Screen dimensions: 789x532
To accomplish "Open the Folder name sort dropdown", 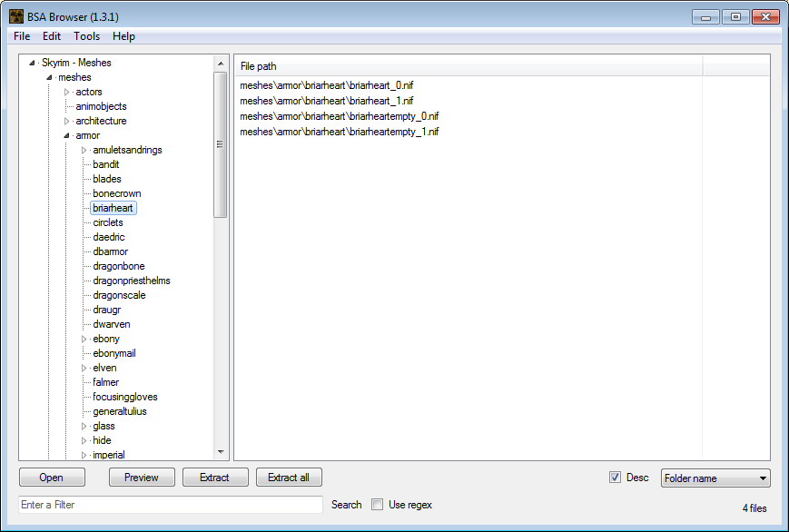I will click(715, 478).
